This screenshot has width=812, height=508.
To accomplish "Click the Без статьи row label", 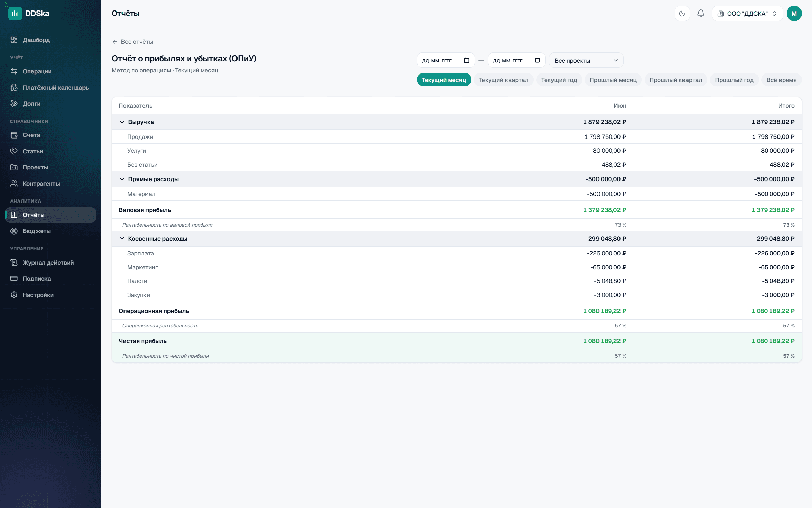I will (142, 165).
